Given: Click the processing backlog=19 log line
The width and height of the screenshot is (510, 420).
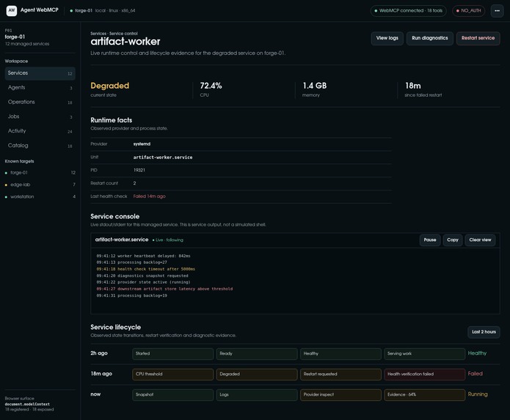Looking at the screenshot, I should pos(132,295).
